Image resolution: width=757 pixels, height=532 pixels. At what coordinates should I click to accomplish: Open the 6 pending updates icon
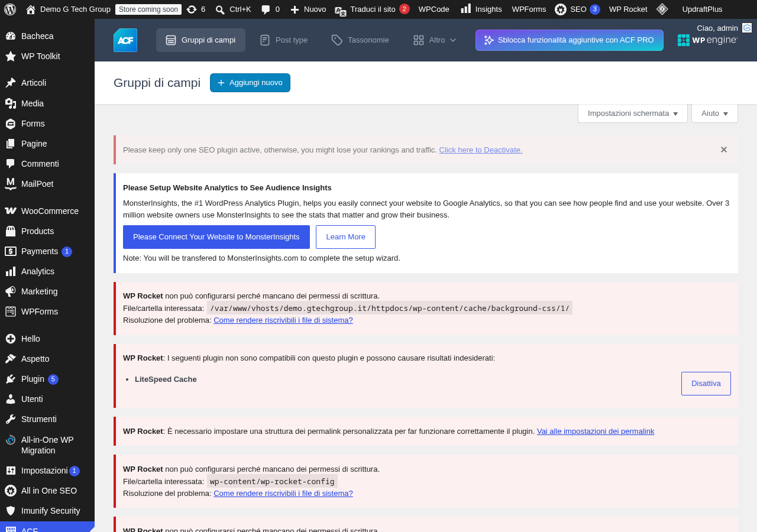click(196, 9)
